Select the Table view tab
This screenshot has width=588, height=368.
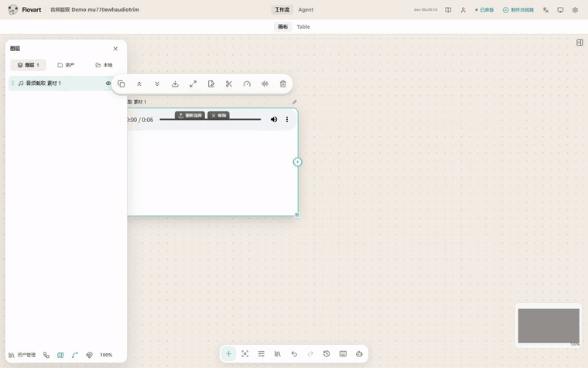[x=303, y=26]
